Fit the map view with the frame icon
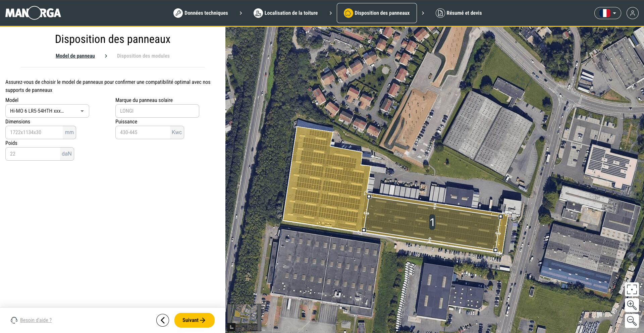 632,289
